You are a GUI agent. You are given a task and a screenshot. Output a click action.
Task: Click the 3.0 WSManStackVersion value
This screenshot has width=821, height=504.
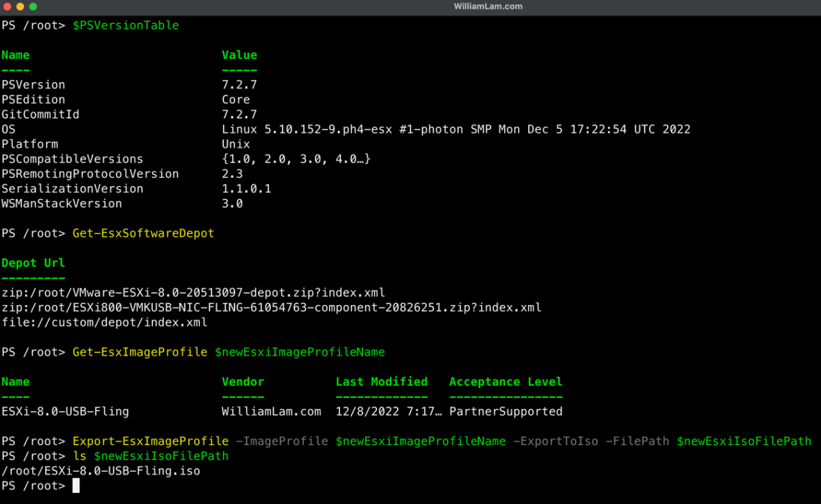(x=233, y=204)
